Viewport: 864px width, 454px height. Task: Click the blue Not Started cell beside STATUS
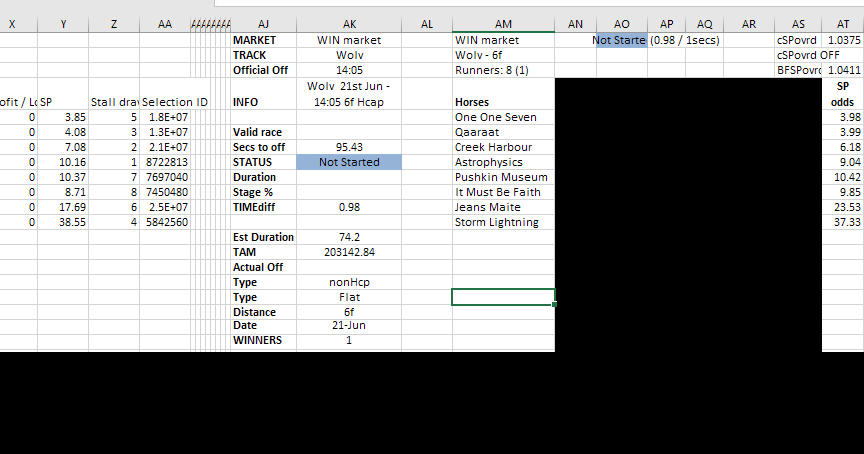349,162
